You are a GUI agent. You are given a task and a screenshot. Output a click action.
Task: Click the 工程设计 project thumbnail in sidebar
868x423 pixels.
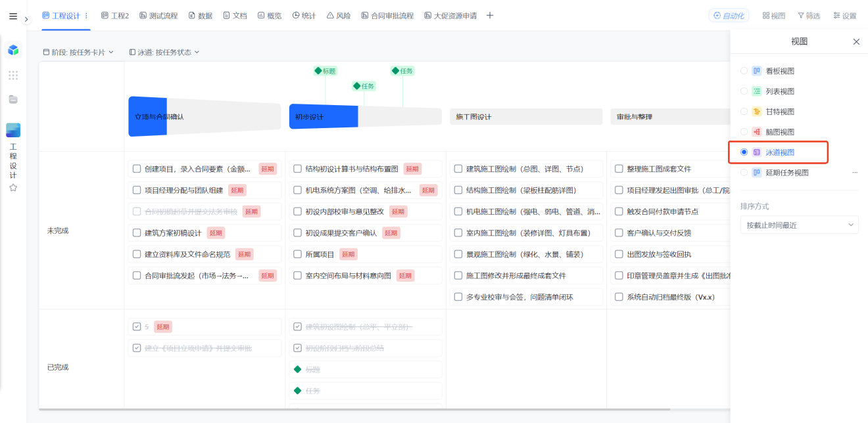[x=13, y=130]
